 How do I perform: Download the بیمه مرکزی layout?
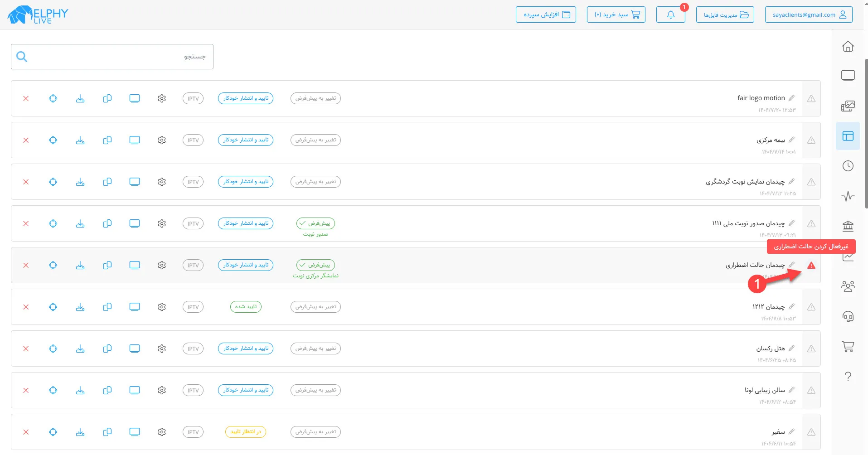pos(80,140)
